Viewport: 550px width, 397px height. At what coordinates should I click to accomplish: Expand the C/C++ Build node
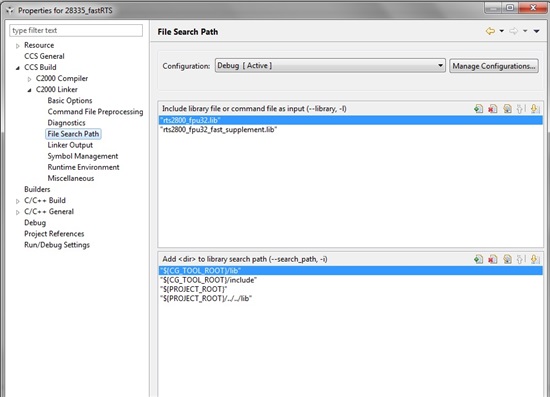(18, 201)
